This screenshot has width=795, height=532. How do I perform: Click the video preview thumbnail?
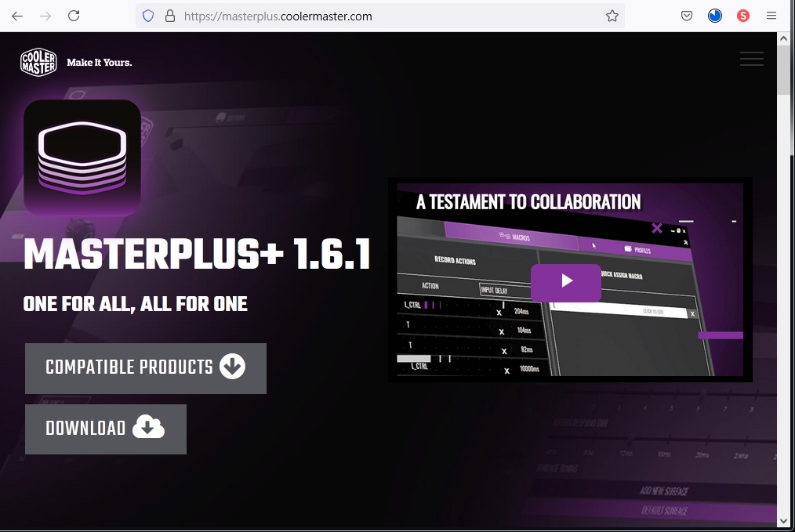(570, 280)
